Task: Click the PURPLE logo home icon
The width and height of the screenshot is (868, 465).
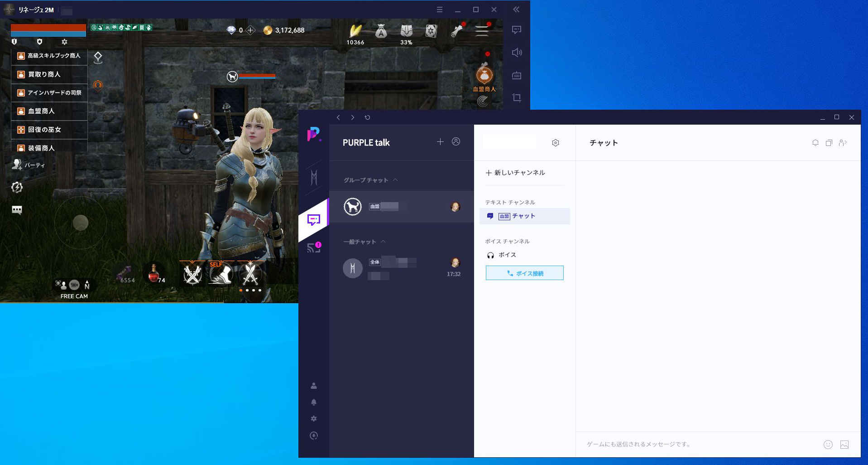Action: coord(314,134)
